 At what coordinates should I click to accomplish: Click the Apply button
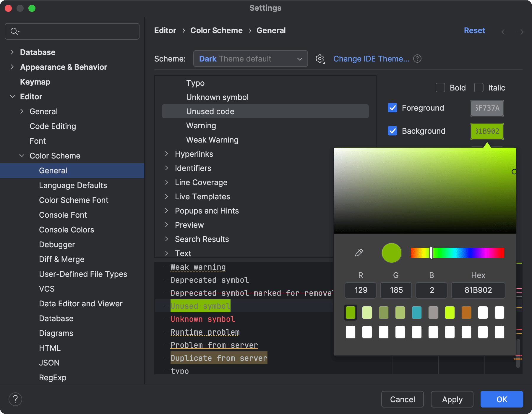click(452, 400)
